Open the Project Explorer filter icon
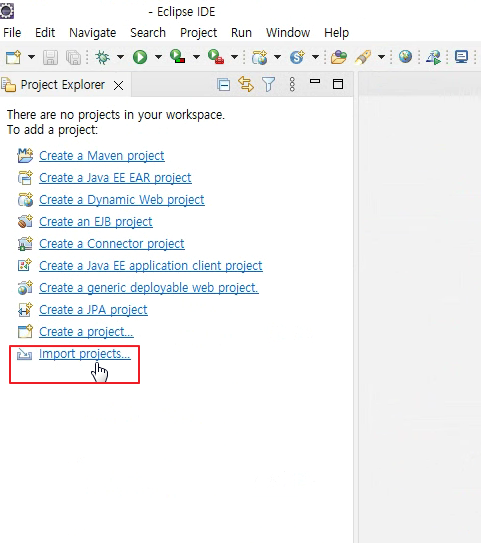481x543 pixels. pyautogui.click(x=268, y=84)
